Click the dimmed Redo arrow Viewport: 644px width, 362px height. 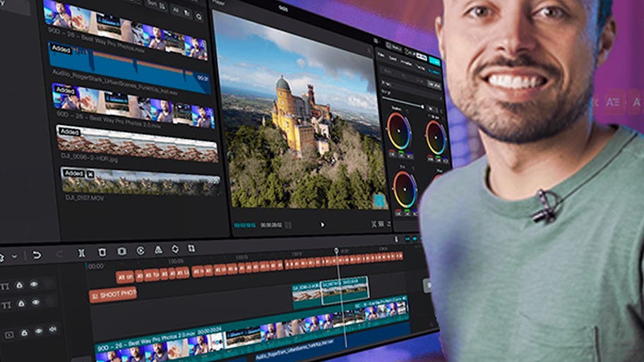(59, 255)
